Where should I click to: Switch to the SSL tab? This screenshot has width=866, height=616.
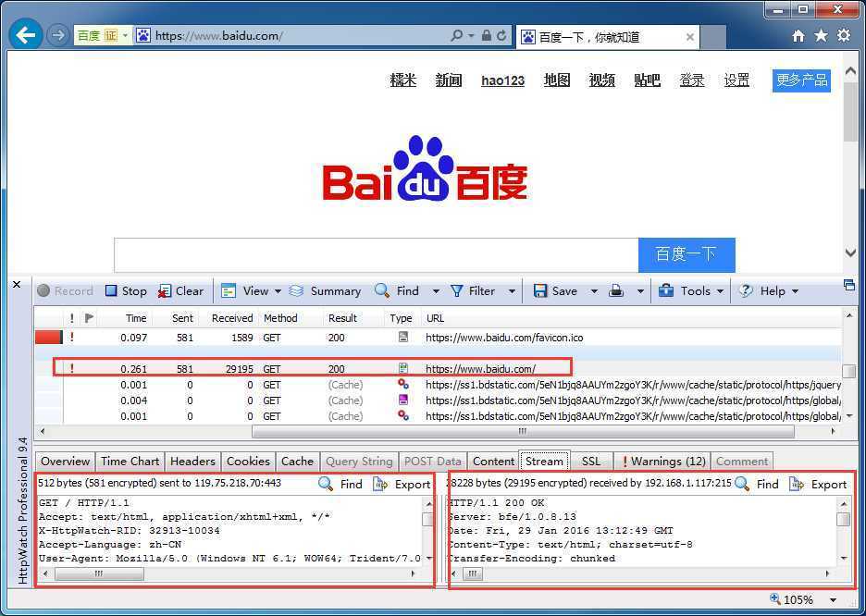click(x=591, y=462)
